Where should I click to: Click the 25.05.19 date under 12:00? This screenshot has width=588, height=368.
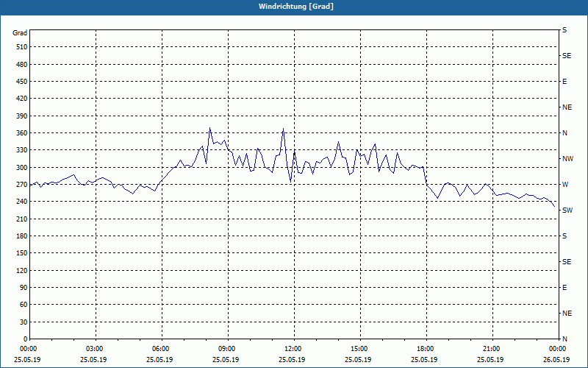point(292,360)
